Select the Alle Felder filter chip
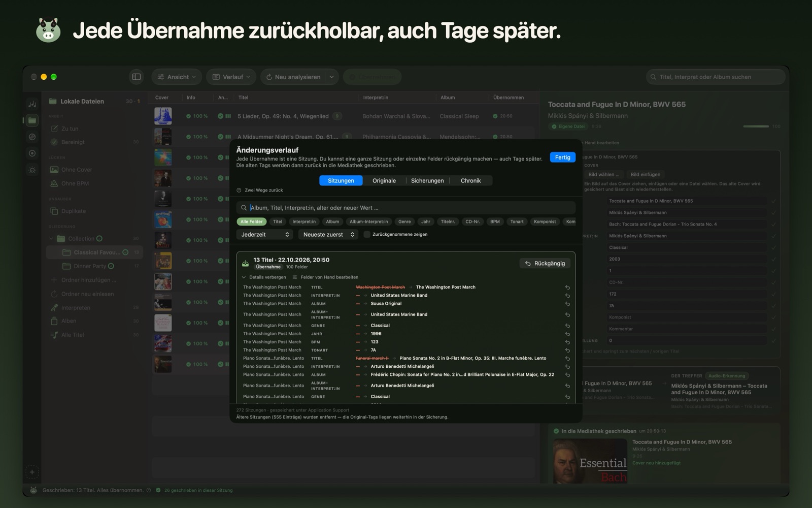Screen dimensions: 812x508 pos(252,221)
